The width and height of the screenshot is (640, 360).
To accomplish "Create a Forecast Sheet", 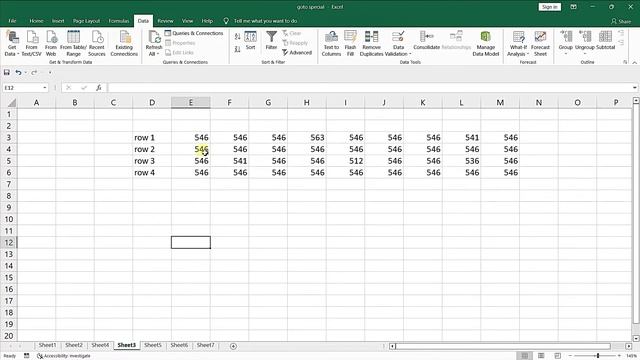I will click(540, 43).
